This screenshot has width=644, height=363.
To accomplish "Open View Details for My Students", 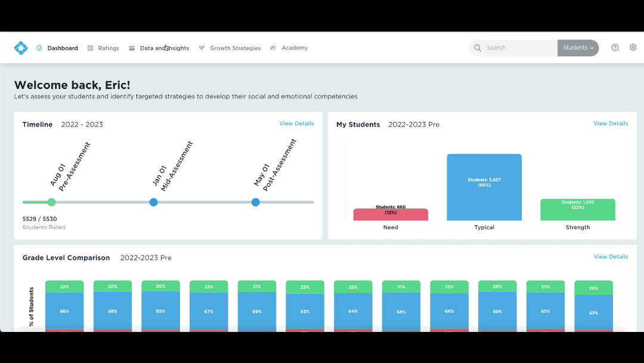I will tap(611, 124).
